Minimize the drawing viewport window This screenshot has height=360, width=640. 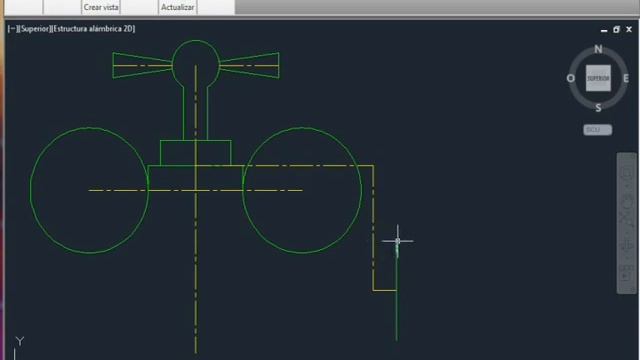tap(604, 30)
